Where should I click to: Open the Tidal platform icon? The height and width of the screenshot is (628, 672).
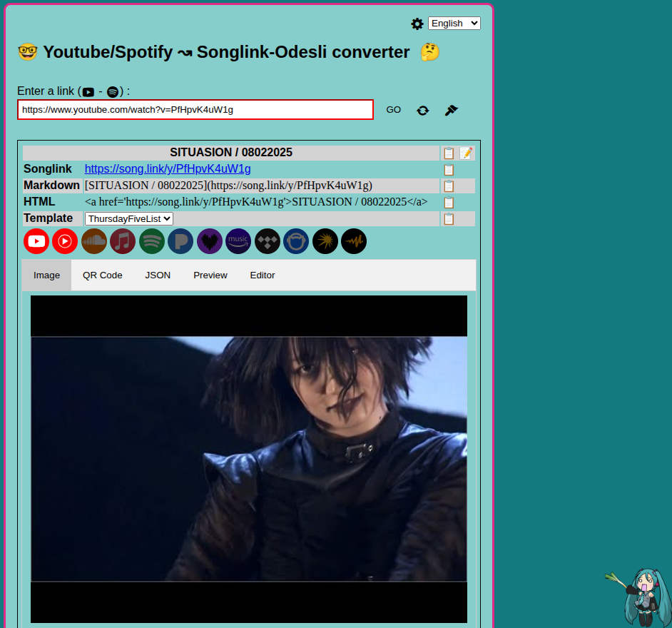(268, 241)
